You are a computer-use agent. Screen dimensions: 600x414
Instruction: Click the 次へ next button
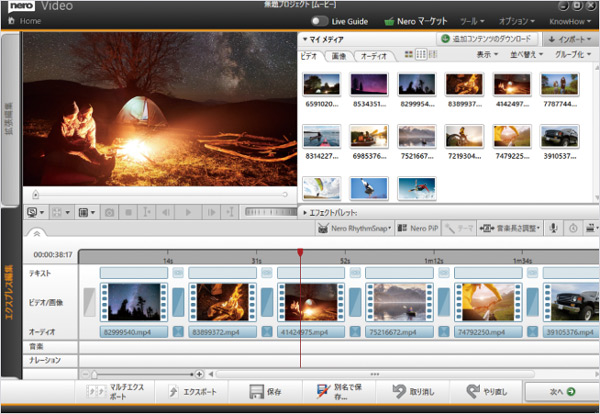click(x=558, y=393)
